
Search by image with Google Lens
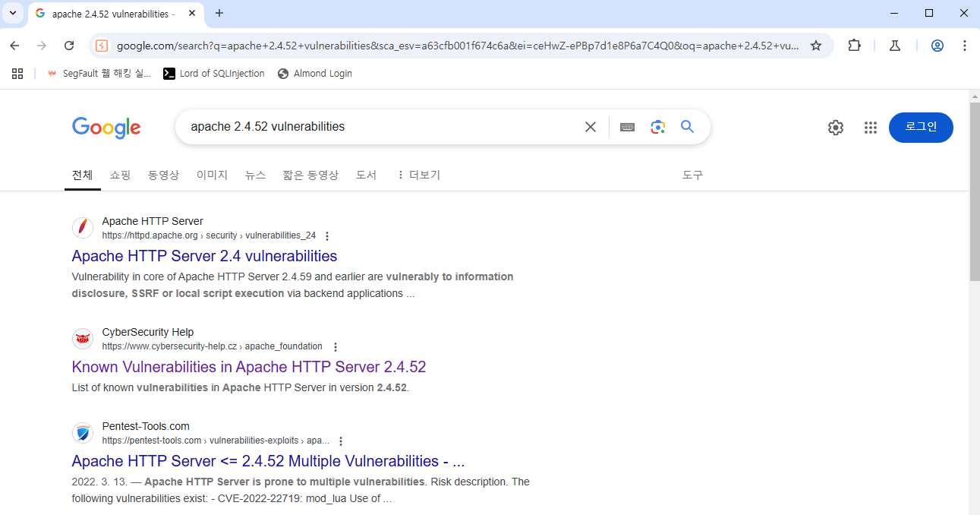658,127
